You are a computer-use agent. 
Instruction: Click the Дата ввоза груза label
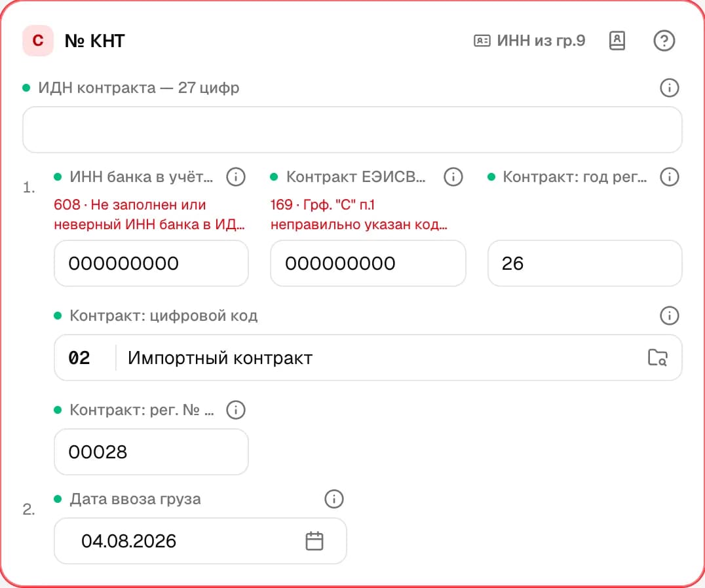click(x=136, y=499)
